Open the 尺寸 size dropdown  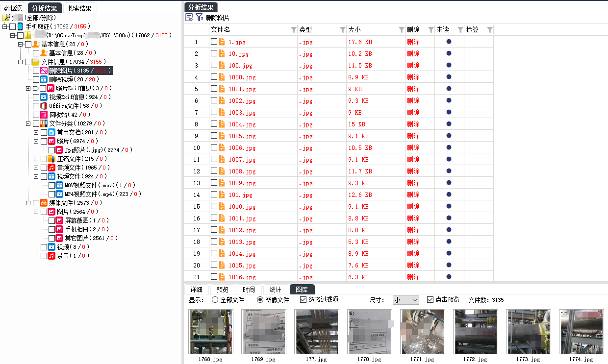click(406, 300)
